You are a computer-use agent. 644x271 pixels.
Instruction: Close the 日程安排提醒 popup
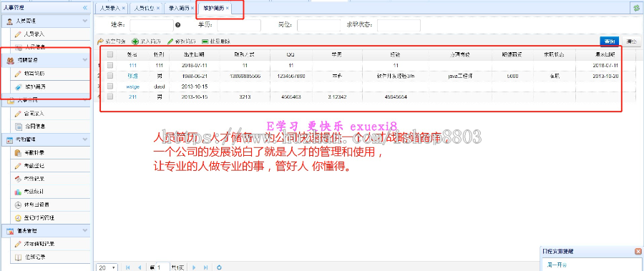pos(638,251)
